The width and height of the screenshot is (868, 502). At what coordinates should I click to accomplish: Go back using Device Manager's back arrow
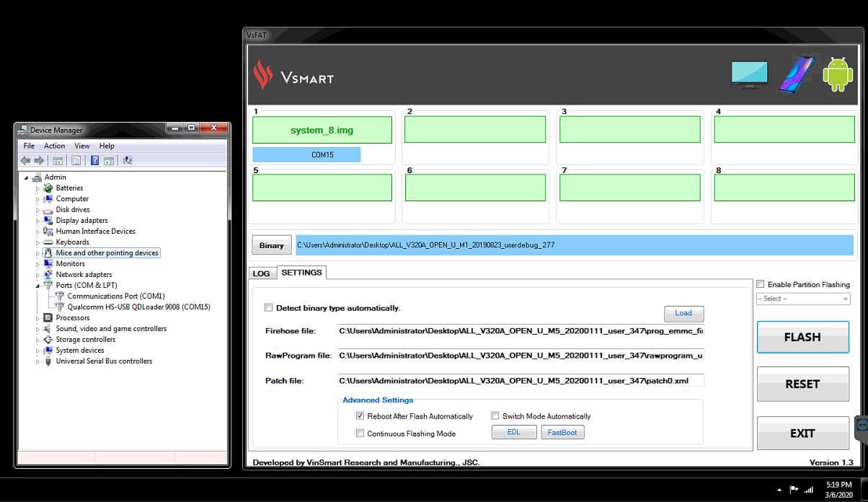click(x=25, y=160)
